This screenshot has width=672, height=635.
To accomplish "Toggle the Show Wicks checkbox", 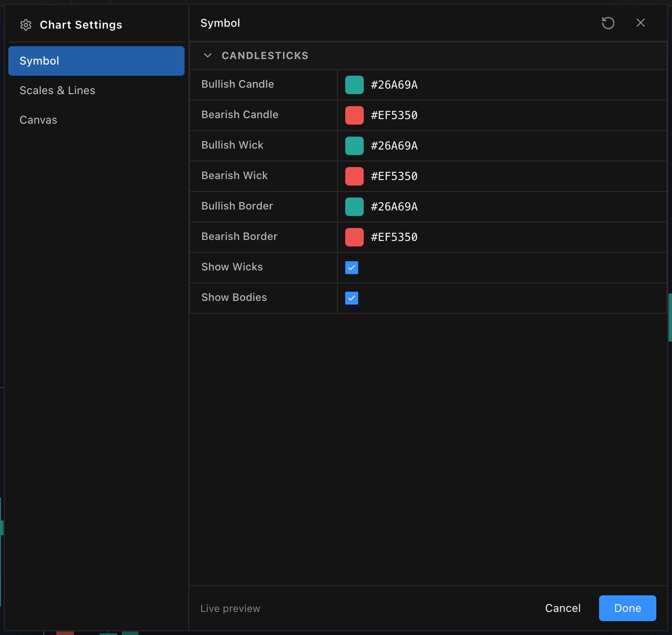I will (x=352, y=268).
